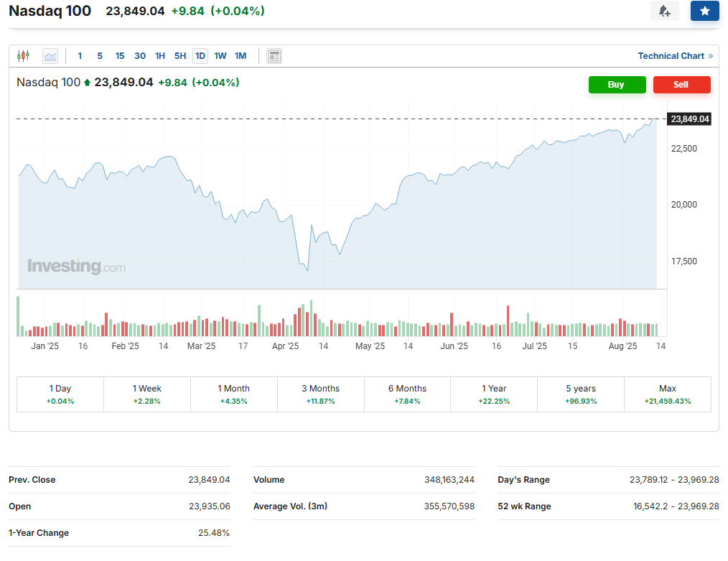Create a price alert with bell icon
This screenshot has width=728, height=561.
(x=664, y=11)
